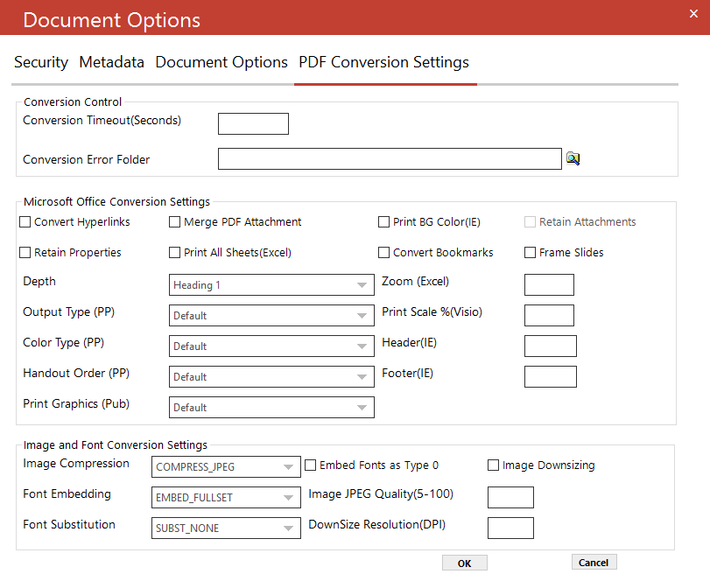The image size is (710, 588).
Task: Check Merge PDF Attachment
Action: [175, 222]
